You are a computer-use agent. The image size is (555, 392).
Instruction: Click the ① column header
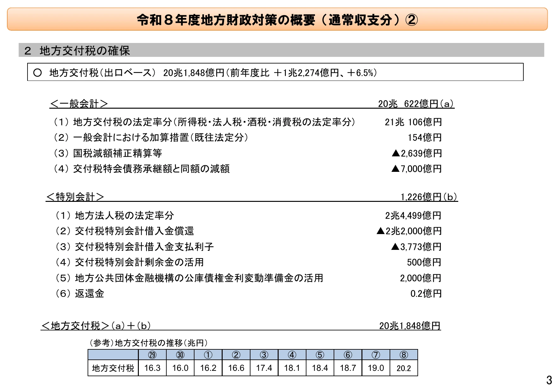click(208, 355)
